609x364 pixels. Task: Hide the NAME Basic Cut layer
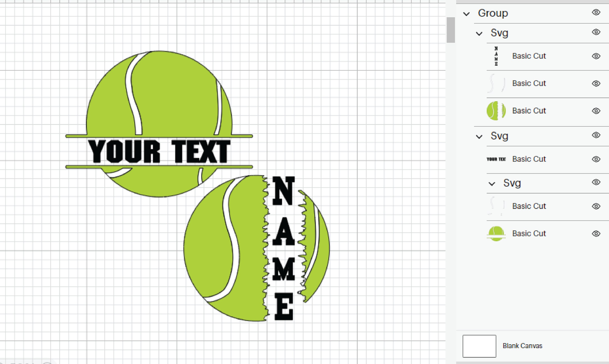pos(596,56)
